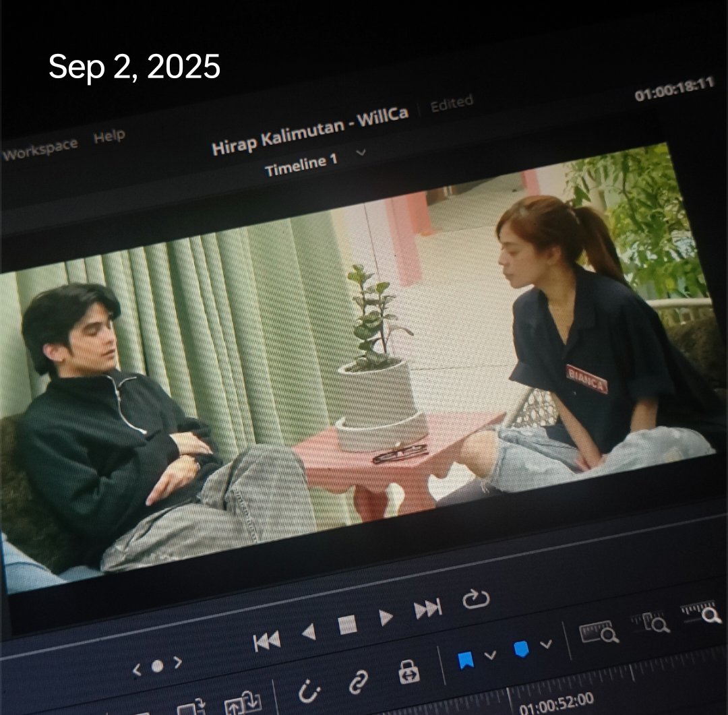
Task: Click project title Hirap Kalimutan - WillCa
Action: (309, 131)
